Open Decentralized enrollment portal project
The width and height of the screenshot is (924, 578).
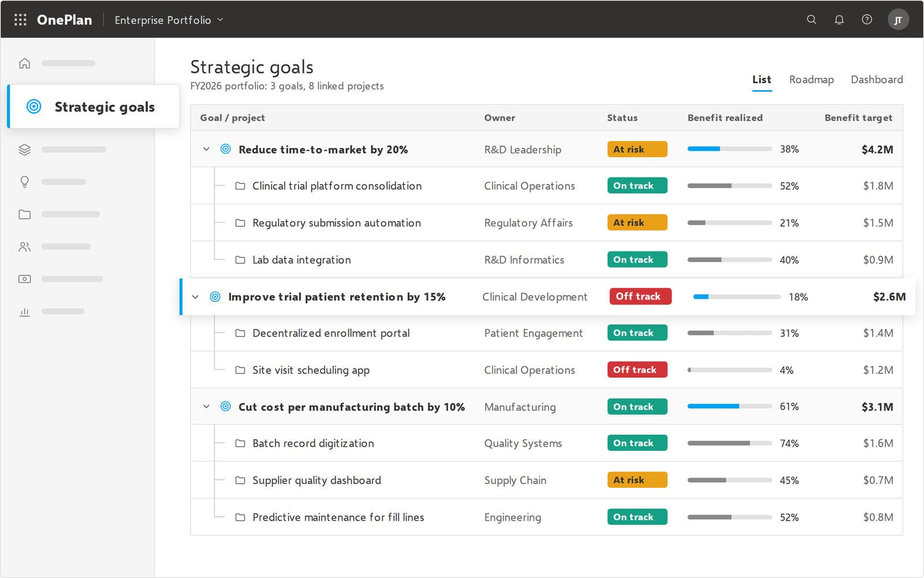pyautogui.click(x=331, y=333)
